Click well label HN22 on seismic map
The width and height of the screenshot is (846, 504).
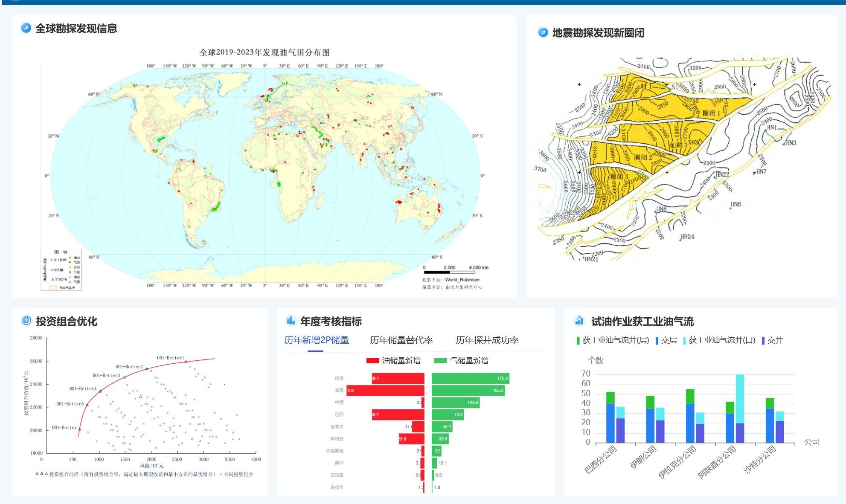point(722,174)
